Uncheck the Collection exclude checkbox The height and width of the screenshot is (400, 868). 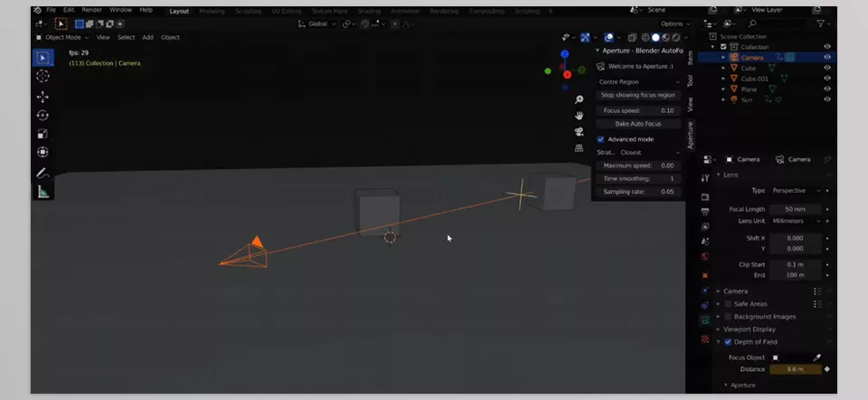click(x=723, y=47)
